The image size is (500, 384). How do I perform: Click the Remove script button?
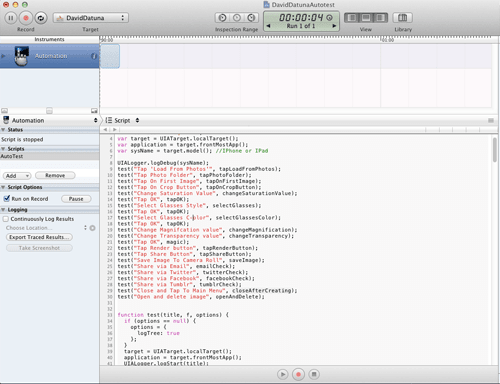click(55, 175)
